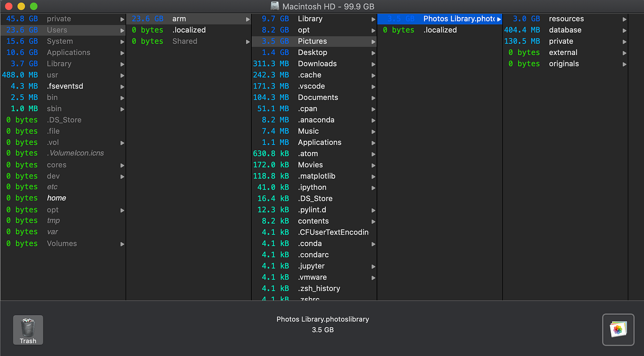Select the Desktop folder
Viewport: 644px width, 356px height.
coord(314,53)
